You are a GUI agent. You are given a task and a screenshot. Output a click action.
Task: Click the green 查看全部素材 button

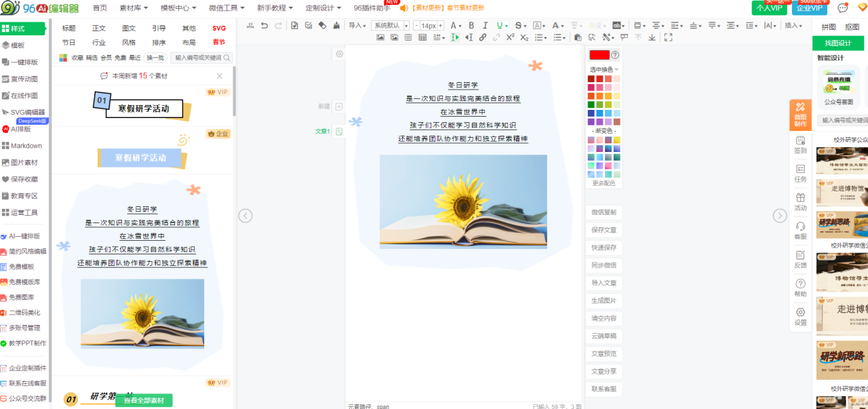pyautogui.click(x=144, y=401)
